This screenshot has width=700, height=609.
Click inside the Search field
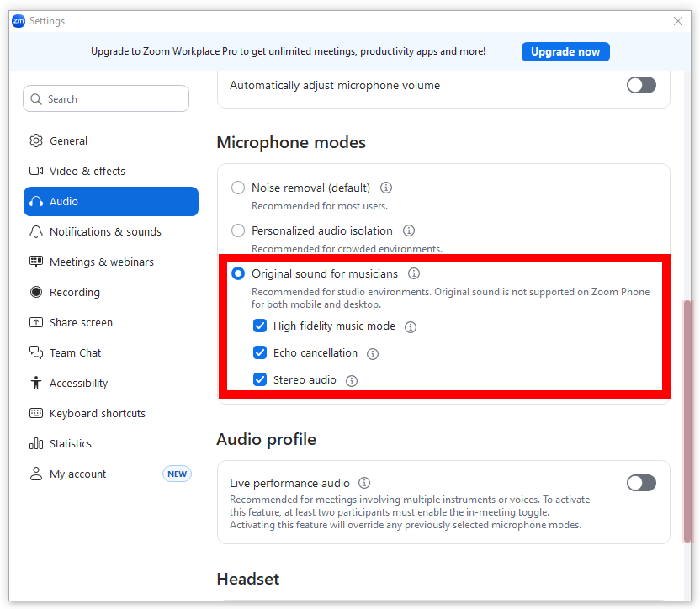[x=106, y=98]
